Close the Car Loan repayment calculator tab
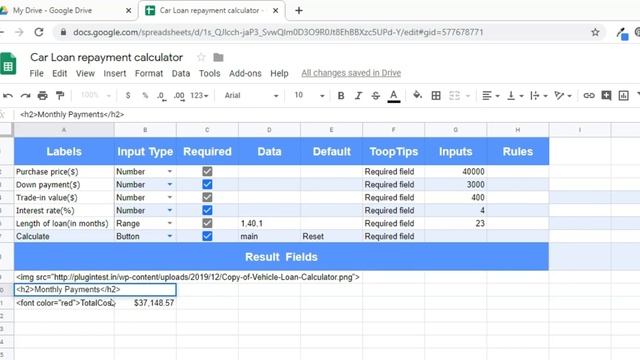 point(276,11)
